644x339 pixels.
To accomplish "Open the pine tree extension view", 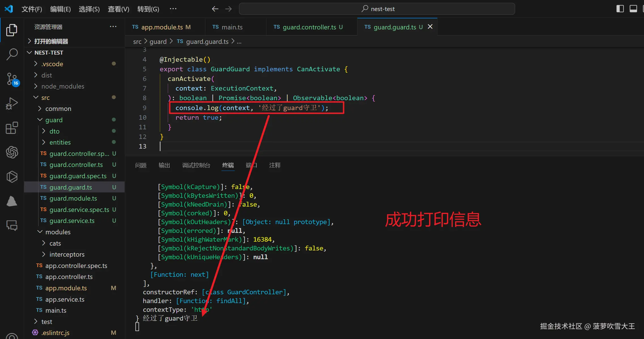I will (12, 201).
